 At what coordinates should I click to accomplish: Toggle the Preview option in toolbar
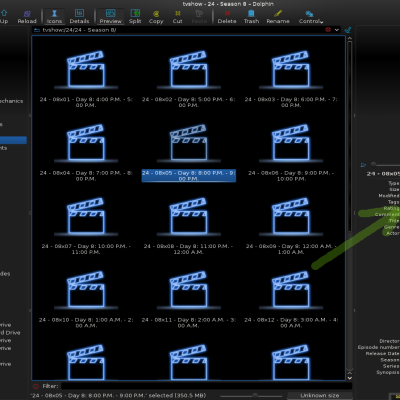point(110,17)
